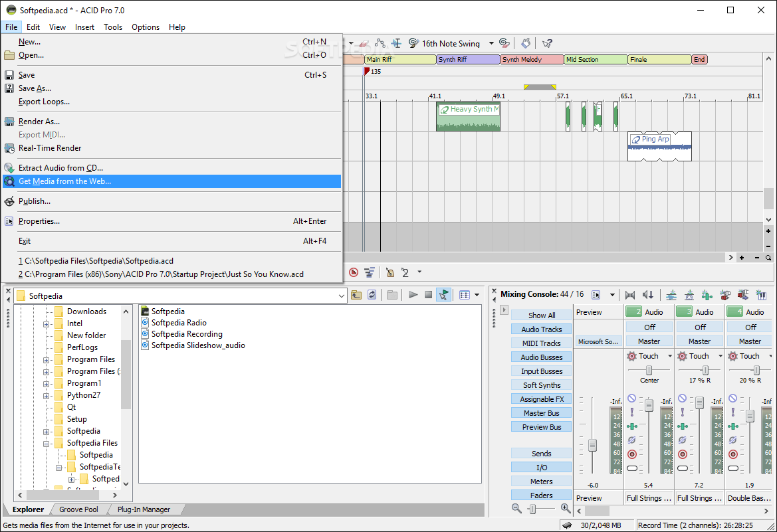Click the red record-style transport icon
The image size is (777, 532).
click(x=354, y=272)
